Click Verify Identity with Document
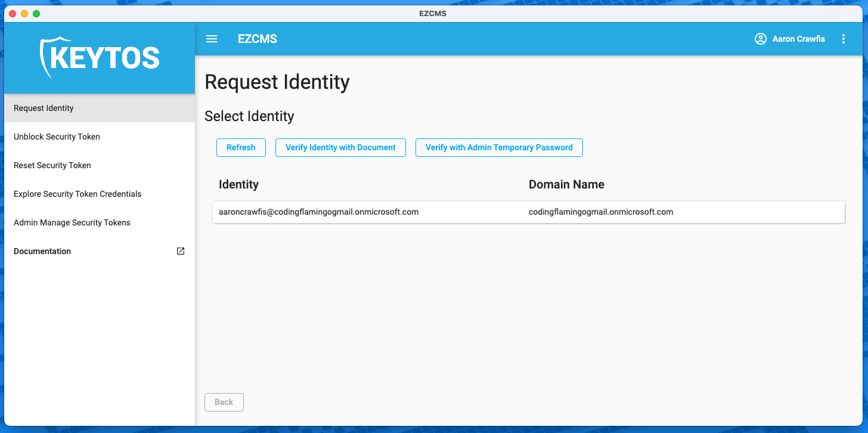 340,147
